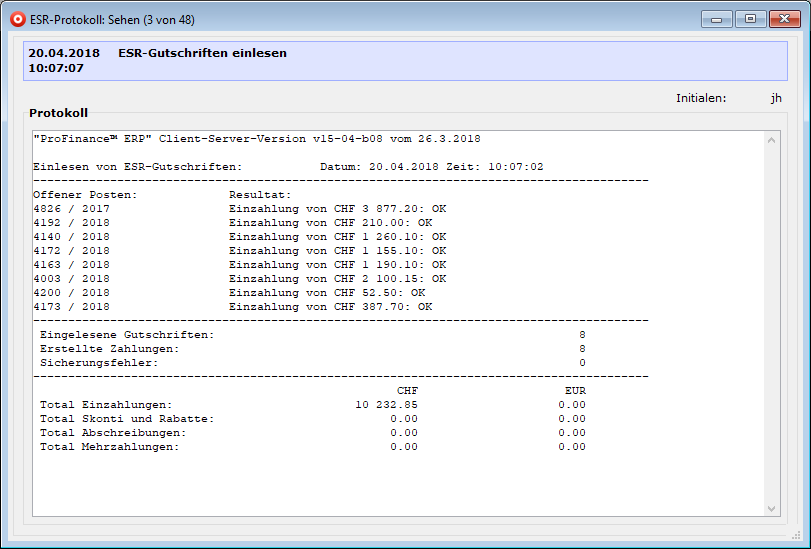
Task: Click the red app icon in title bar
Action: (x=17, y=18)
